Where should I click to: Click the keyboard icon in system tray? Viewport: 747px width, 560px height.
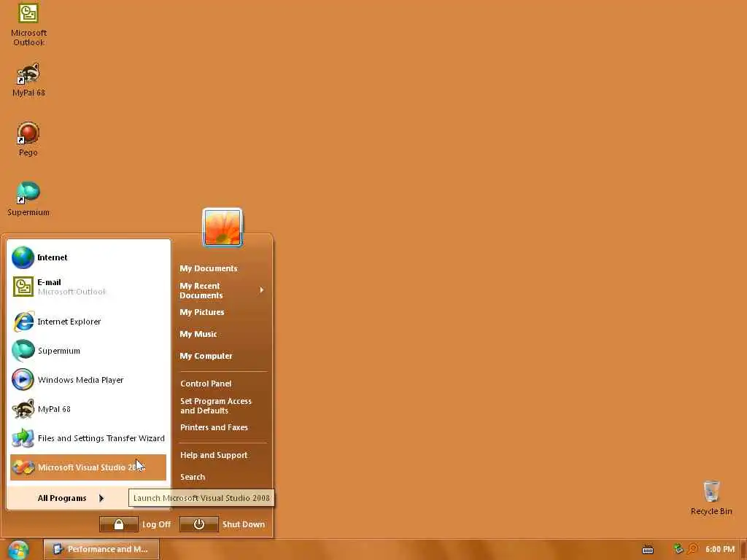click(x=648, y=550)
